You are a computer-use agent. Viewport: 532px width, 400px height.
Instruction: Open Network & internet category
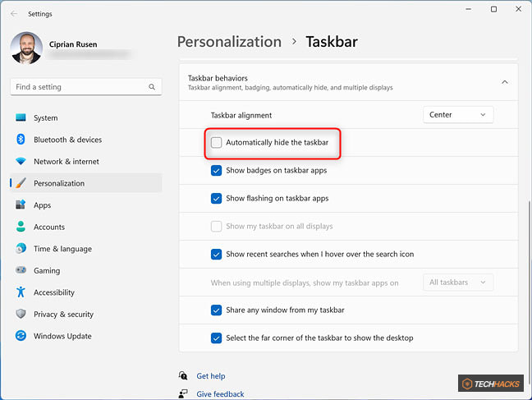point(86,161)
